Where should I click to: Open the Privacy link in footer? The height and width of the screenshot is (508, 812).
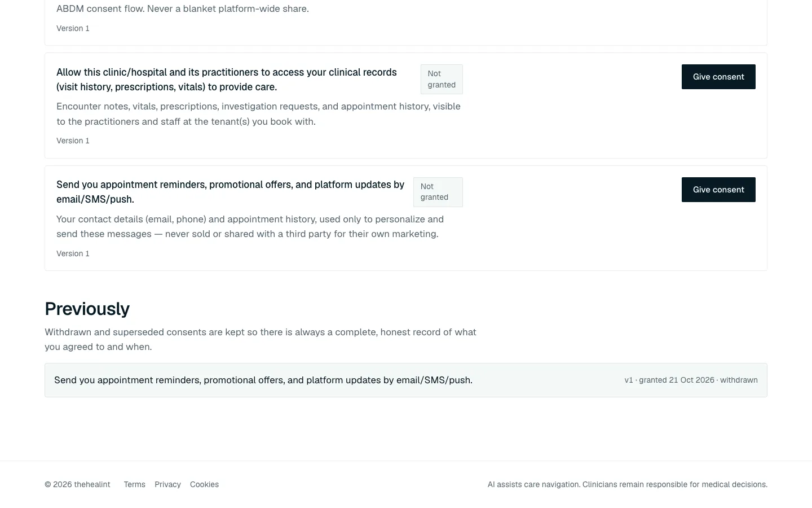167,484
